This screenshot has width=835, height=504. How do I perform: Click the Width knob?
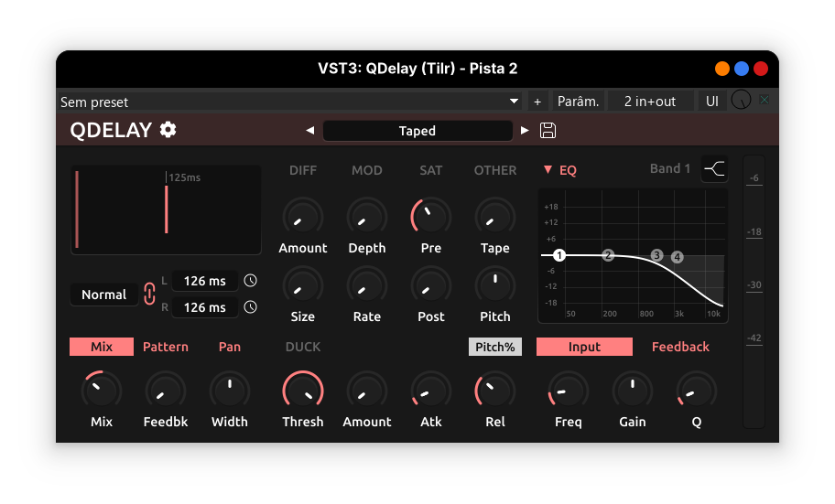coord(230,391)
